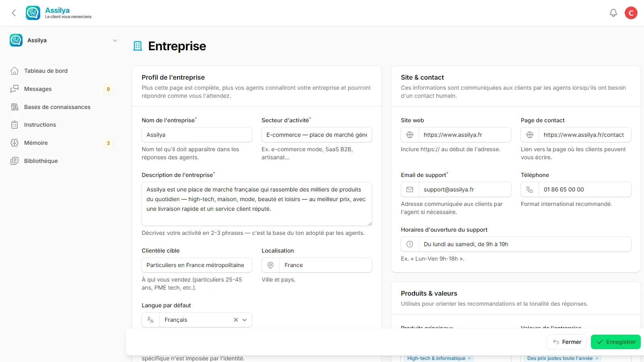Click the Enregistrer button
The height and width of the screenshot is (362, 644).
coord(616,342)
